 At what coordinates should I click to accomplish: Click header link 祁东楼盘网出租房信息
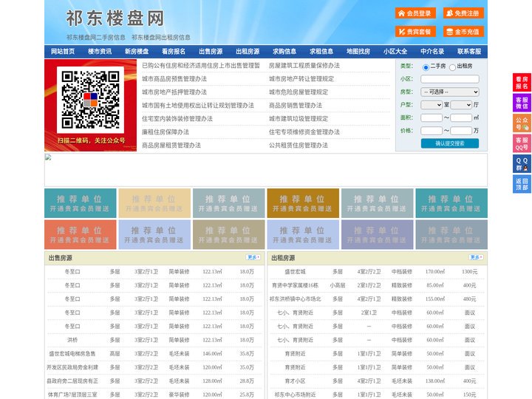coord(161,38)
